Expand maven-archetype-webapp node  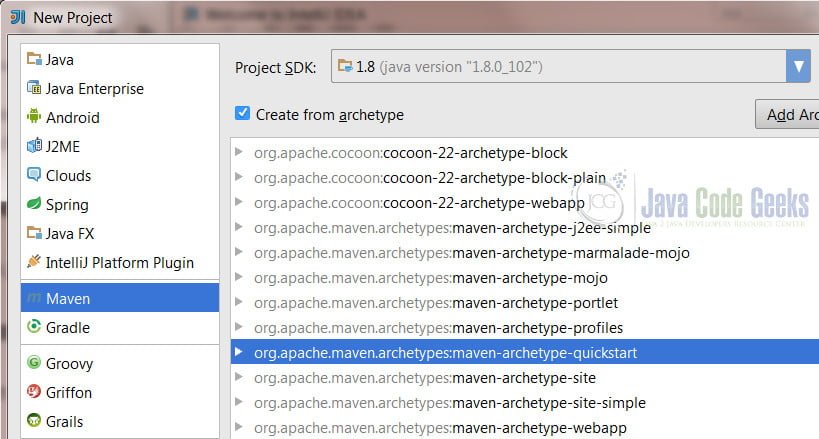239,427
